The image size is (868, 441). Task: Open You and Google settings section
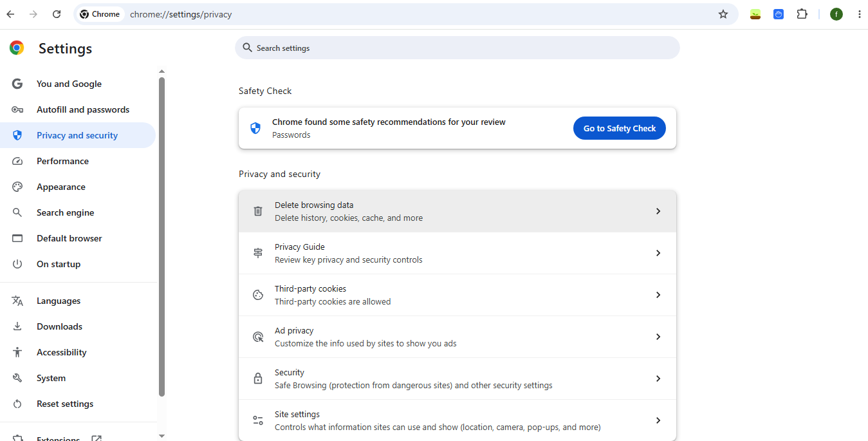[78, 84]
